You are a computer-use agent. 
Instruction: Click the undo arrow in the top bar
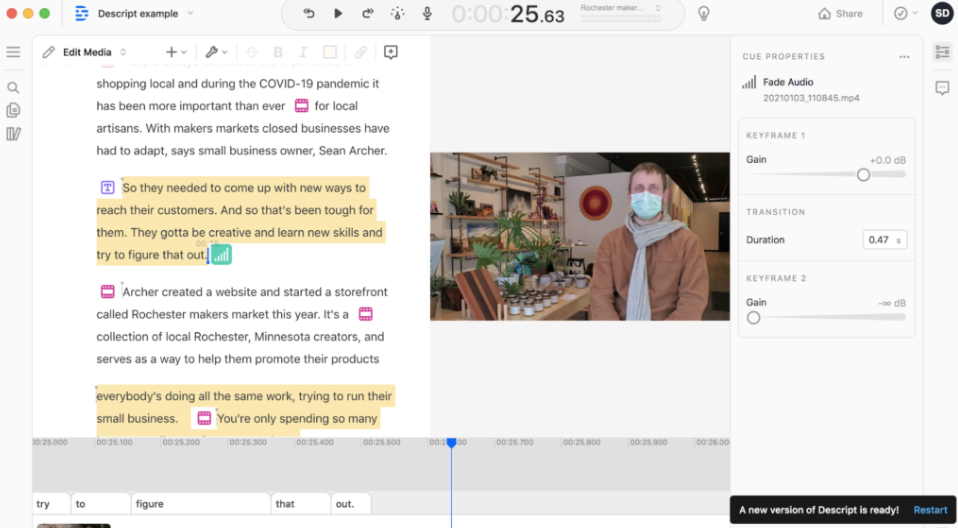(x=309, y=13)
